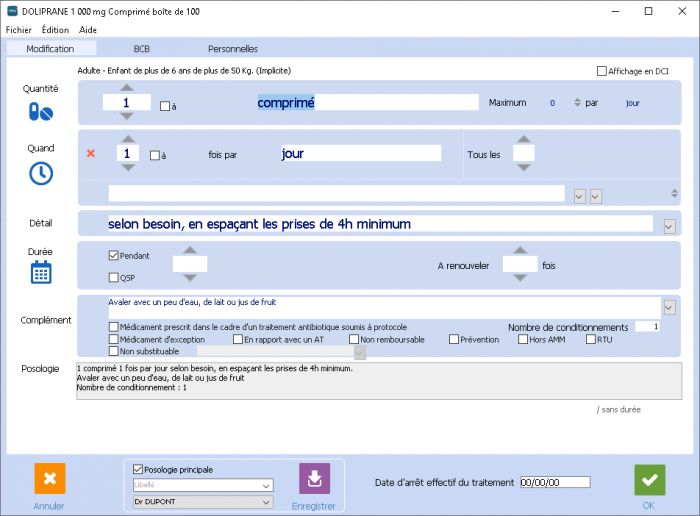The image size is (700, 516).
Task: Check antibiotic protocol treatment checkbox
Action: click(113, 327)
